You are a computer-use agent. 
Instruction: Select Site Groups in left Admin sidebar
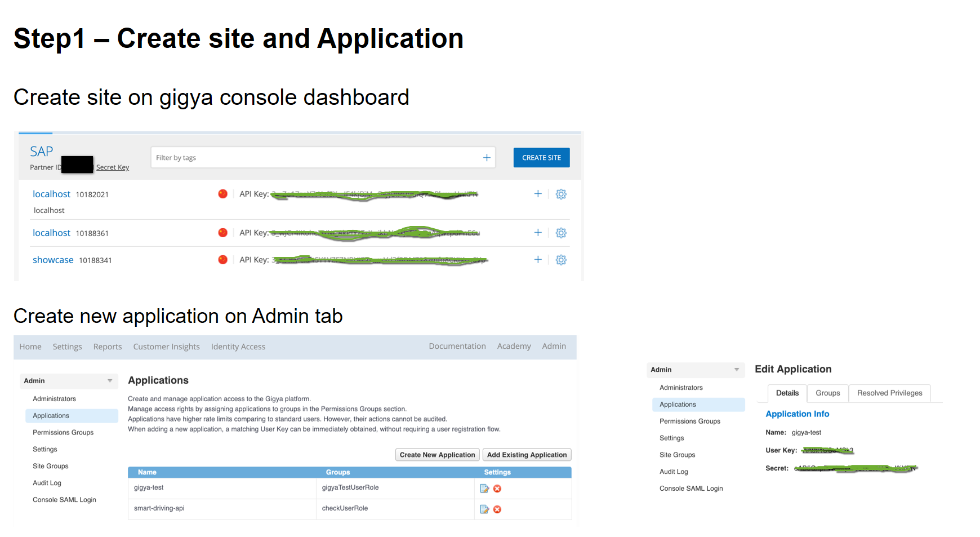(51, 467)
